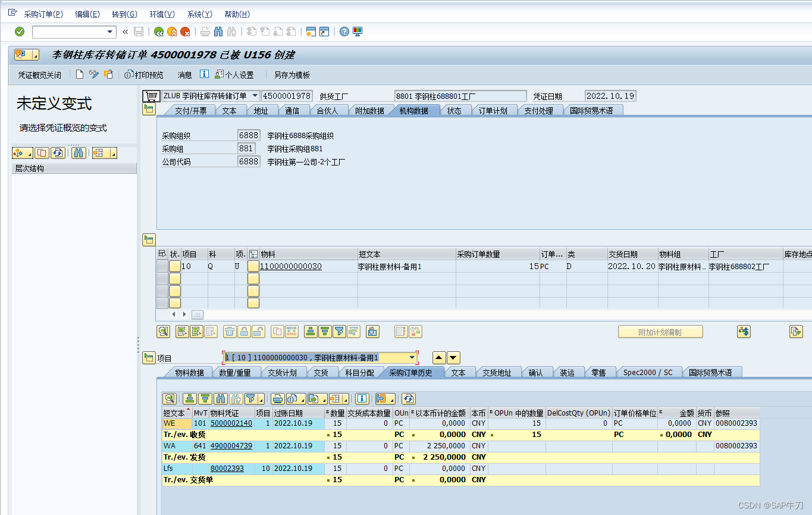Open the 转到(G) menu
Viewport: 812px width, 515px height.
124,14
